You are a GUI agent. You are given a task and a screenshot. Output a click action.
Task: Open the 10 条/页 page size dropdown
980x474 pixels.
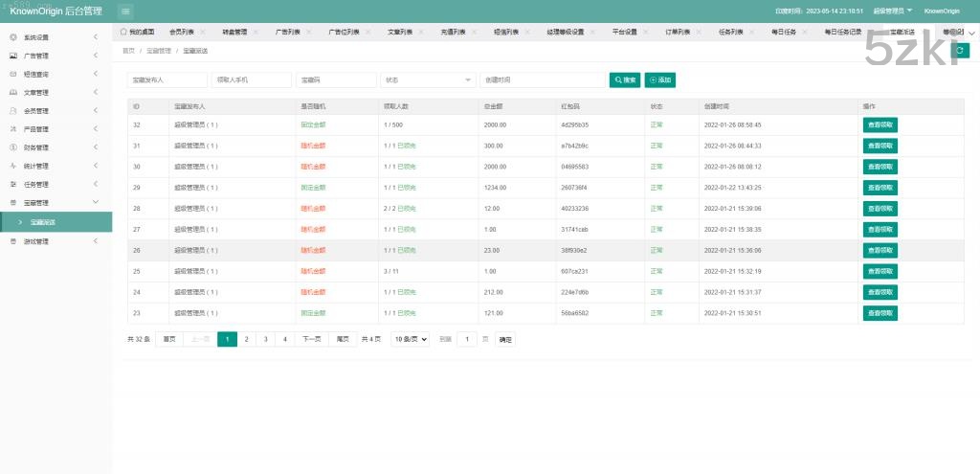tap(410, 339)
